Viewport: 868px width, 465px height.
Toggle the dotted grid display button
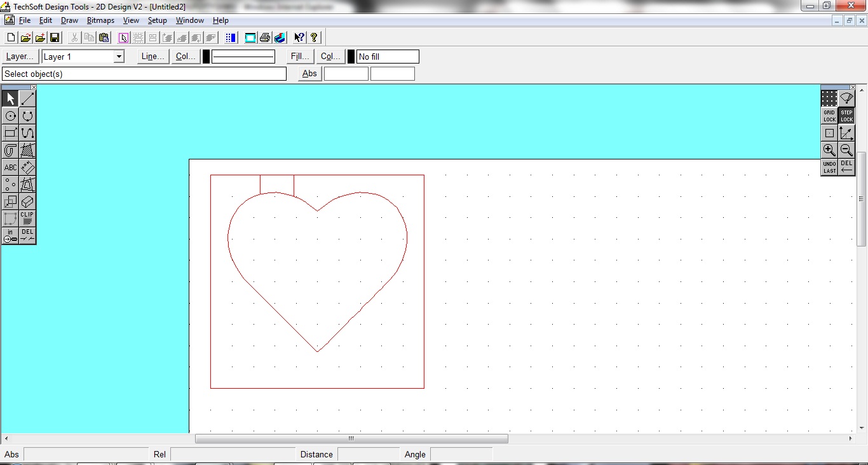coord(829,98)
